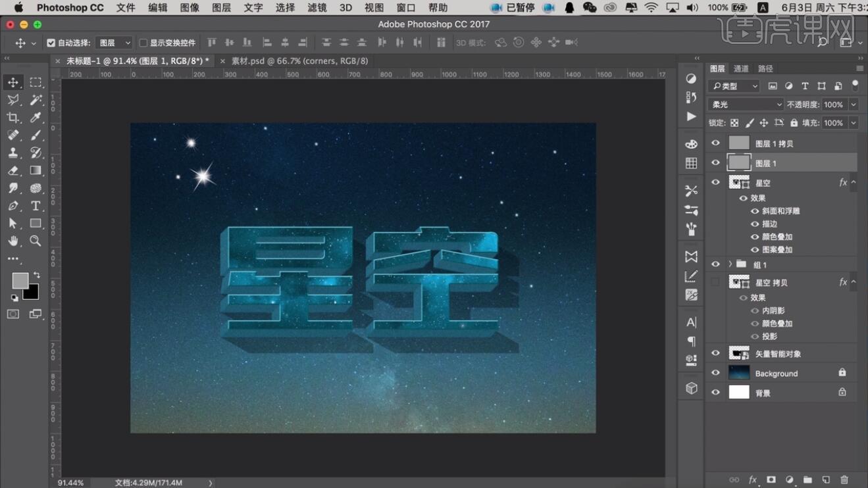Select the 矢量智能对象 layer thumbnail
The width and height of the screenshot is (868, 488).
[x=739, y=353]
